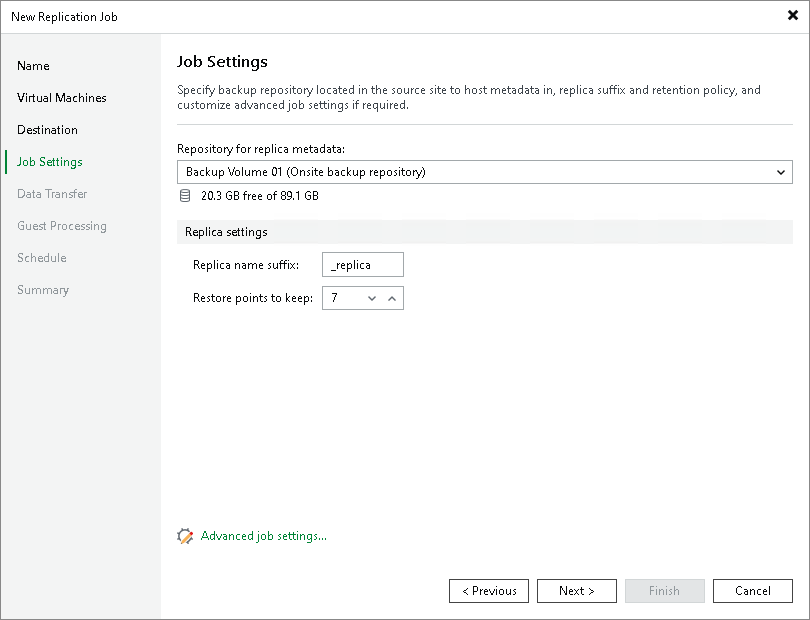The width and height of the screenshot is (810, 620).
Task: Increase Restore points to keep value
Action: [390, 297]
